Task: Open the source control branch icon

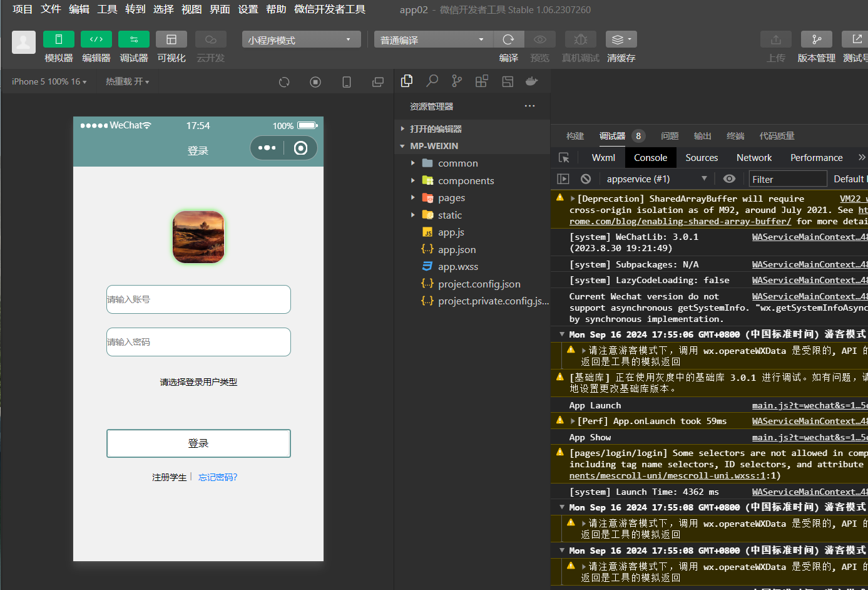Action: (457, 81)
